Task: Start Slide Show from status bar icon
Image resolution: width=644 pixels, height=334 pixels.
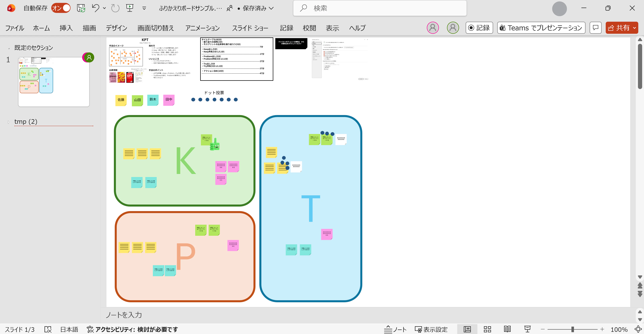Action: coord(527,329)
